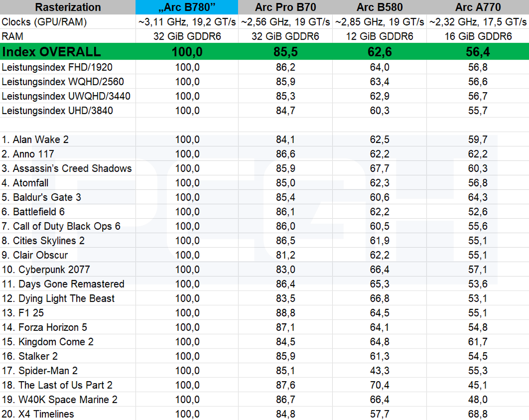The width and height of the screenshot is (529, 420).
Task: Select the "15. Kingdom Come 2" row label
Action: [x=48, y=342]
